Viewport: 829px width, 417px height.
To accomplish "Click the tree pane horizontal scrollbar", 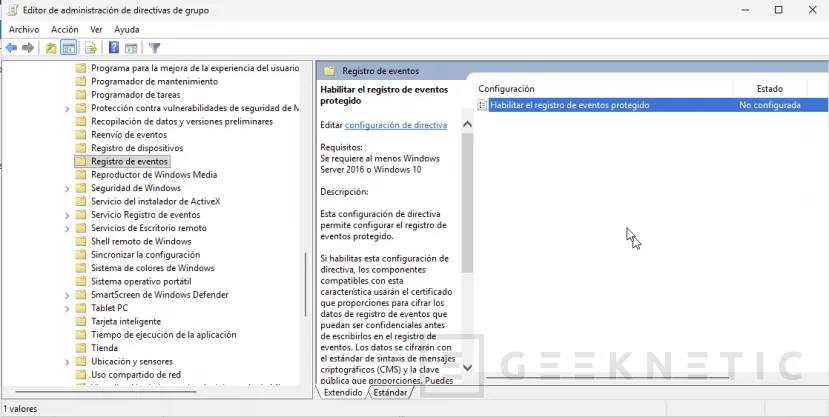I will pos(106,392).
